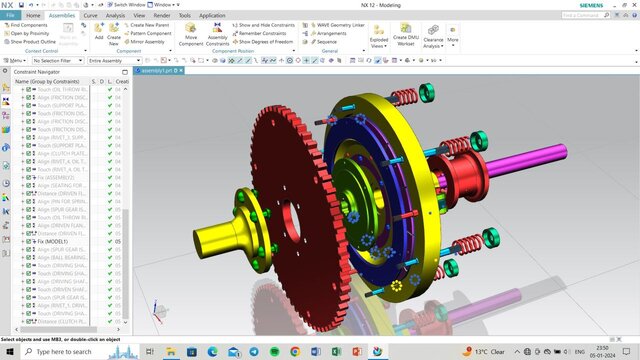Viewport: 640px width, 360px height.
Task: Click Create New Parent
Action: pos(147,25)
